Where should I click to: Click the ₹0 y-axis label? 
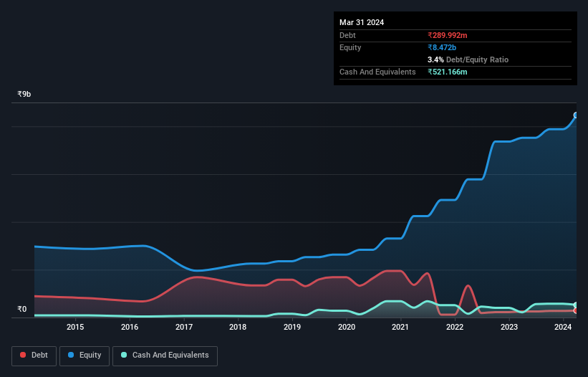pos(21,309)
